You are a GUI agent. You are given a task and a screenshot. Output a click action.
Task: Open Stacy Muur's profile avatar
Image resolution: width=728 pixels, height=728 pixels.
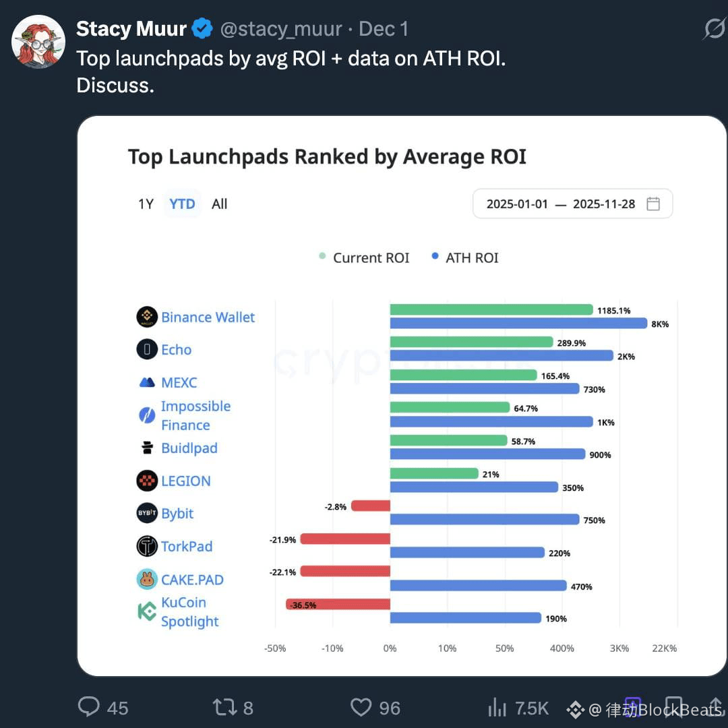point(38,41)
